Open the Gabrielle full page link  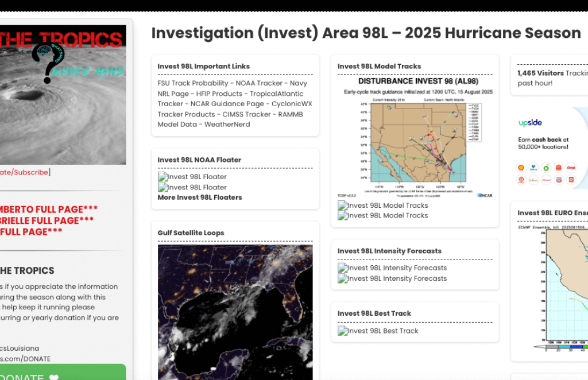click(47, 220)
